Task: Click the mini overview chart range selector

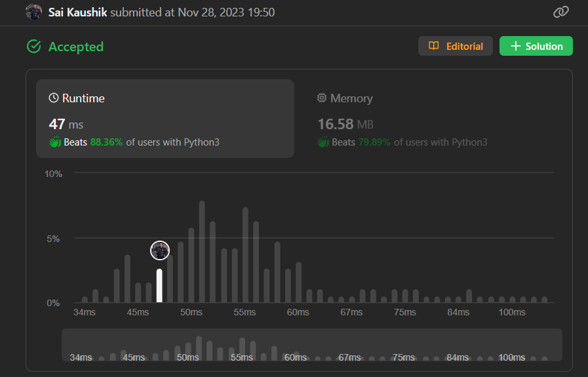Action: (x=311, y=345)
